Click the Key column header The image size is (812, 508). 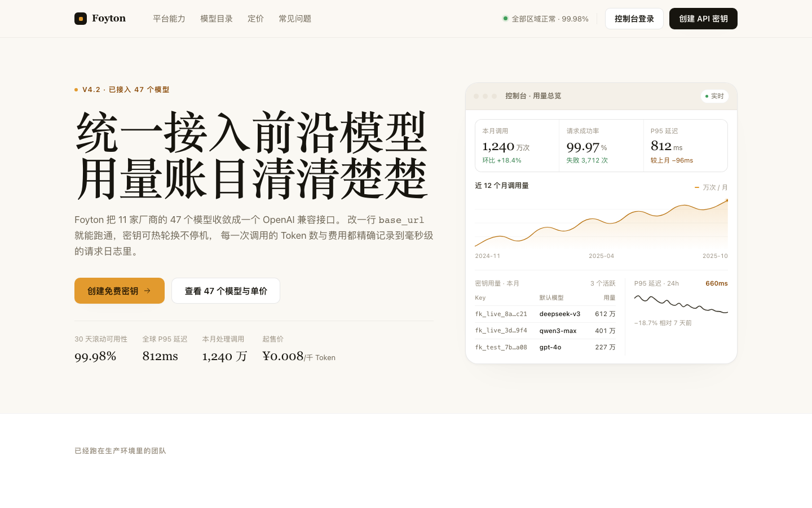[480, 297]
